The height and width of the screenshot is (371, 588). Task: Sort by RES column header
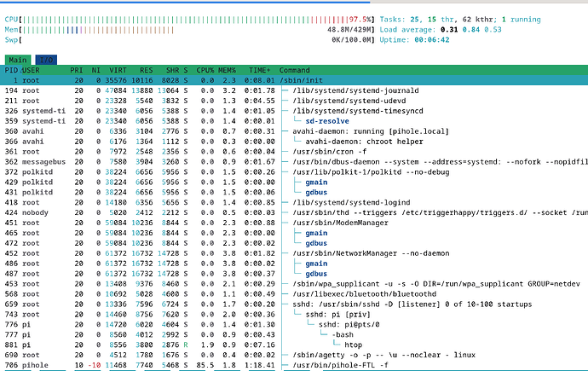(147, 70)
